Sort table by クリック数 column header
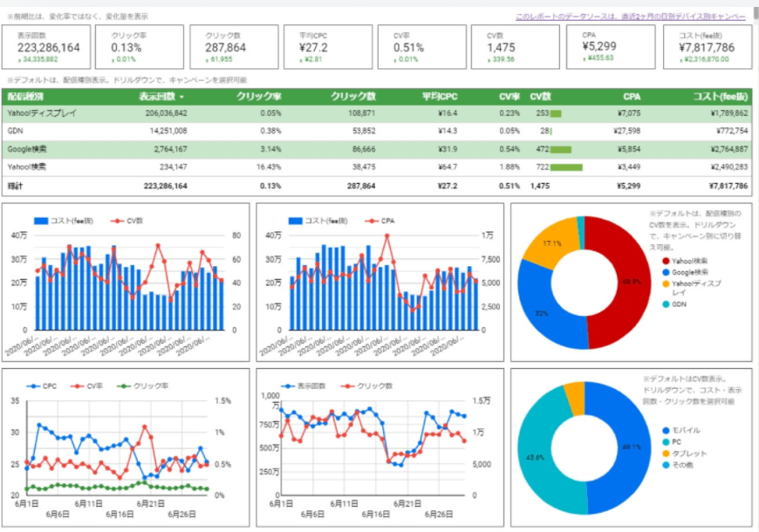 click(x=352, y=97)
